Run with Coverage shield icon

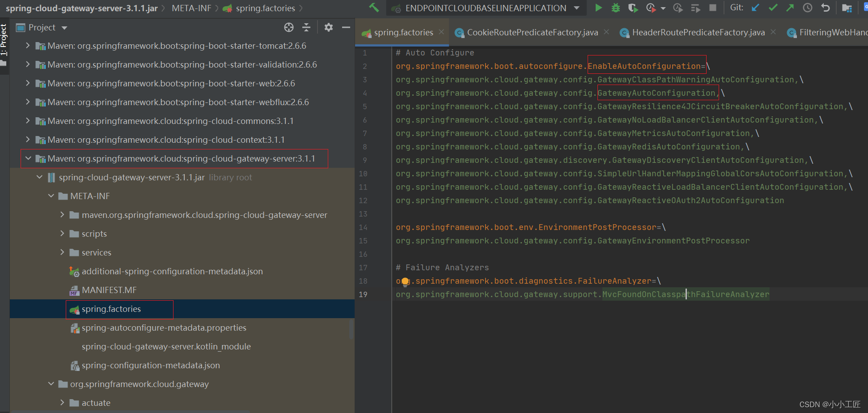[x=633, y=8]
